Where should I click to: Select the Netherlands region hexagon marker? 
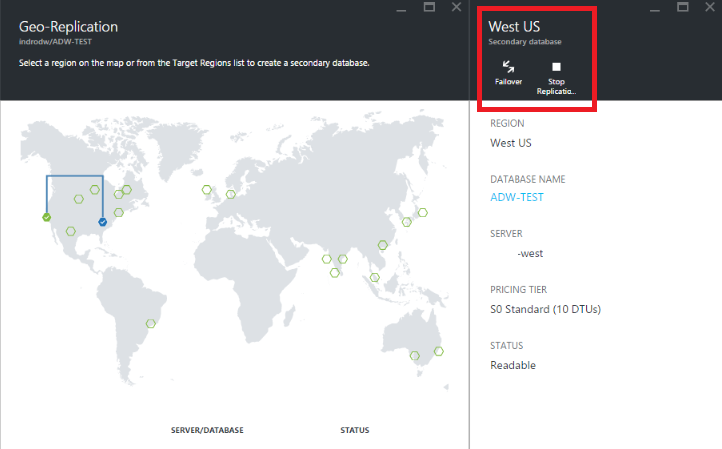[231, 194]
